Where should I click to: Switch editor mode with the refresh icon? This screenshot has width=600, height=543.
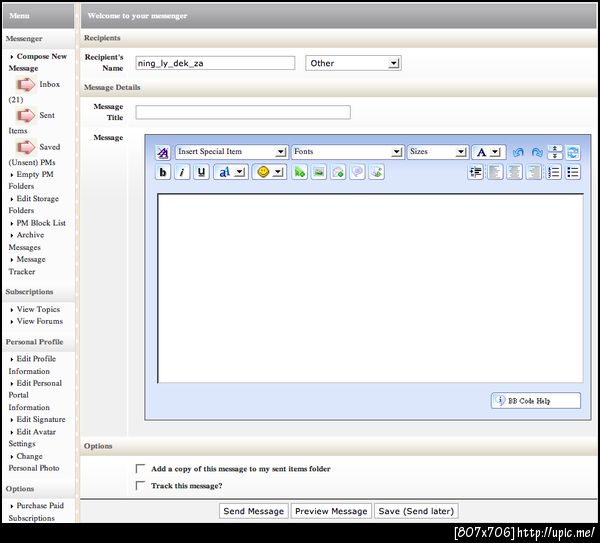pos(573,152)
